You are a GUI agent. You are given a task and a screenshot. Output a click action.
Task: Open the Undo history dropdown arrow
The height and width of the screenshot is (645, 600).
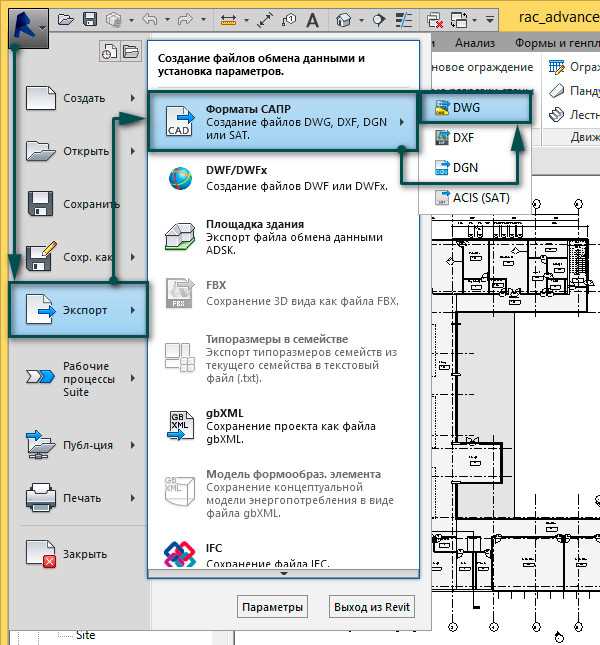click(x=167, y=20)
